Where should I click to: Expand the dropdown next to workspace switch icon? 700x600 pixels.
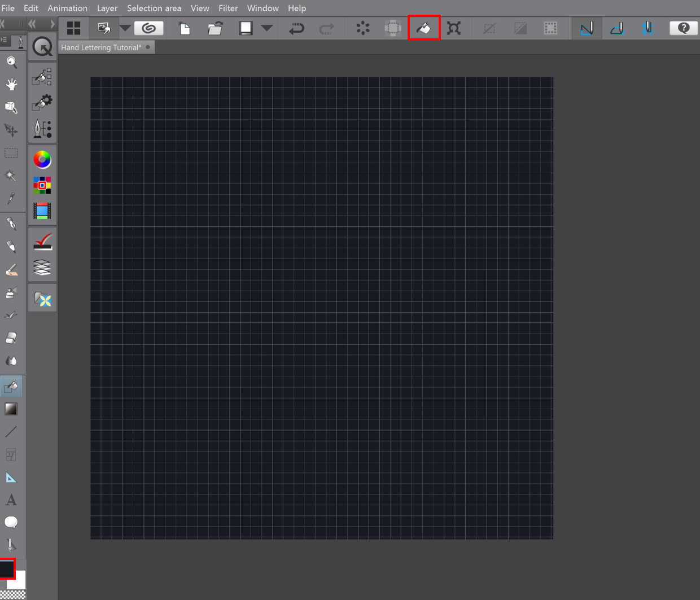coord(125,28)
